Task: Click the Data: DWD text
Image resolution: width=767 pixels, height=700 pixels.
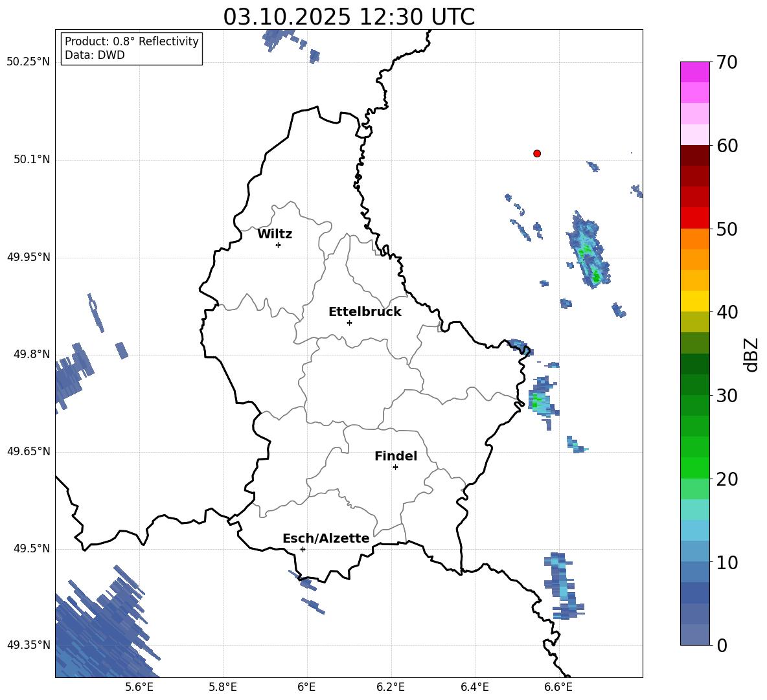Action: [x=95, y=55]
